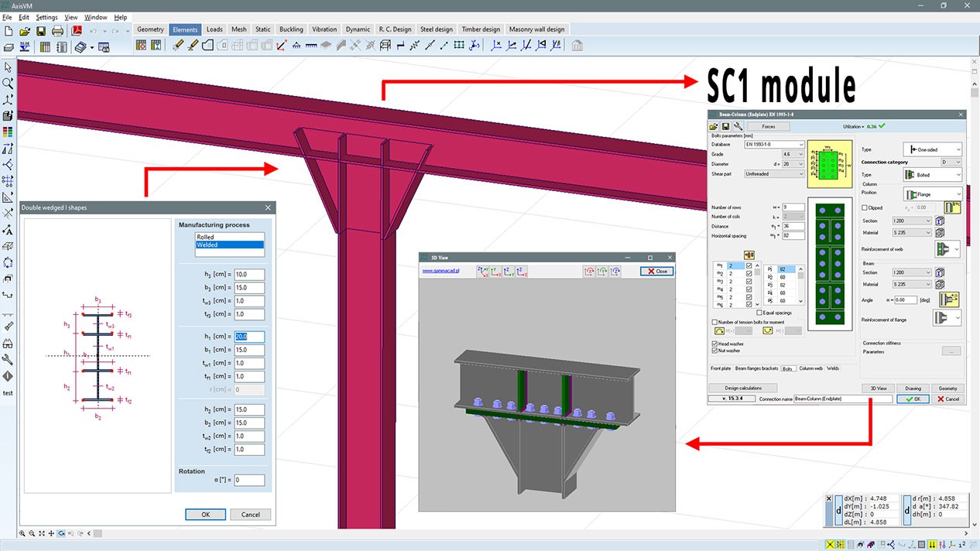980x551 pixels.
Task: Set 3D View to the Z-Y plane view
Action: [x=509, y=272]
